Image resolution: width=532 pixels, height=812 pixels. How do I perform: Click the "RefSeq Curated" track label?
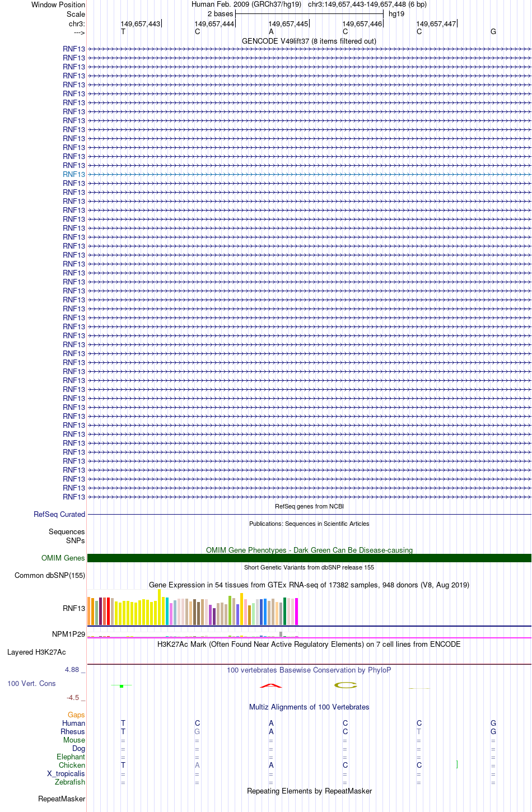click(x=59, y=514)
